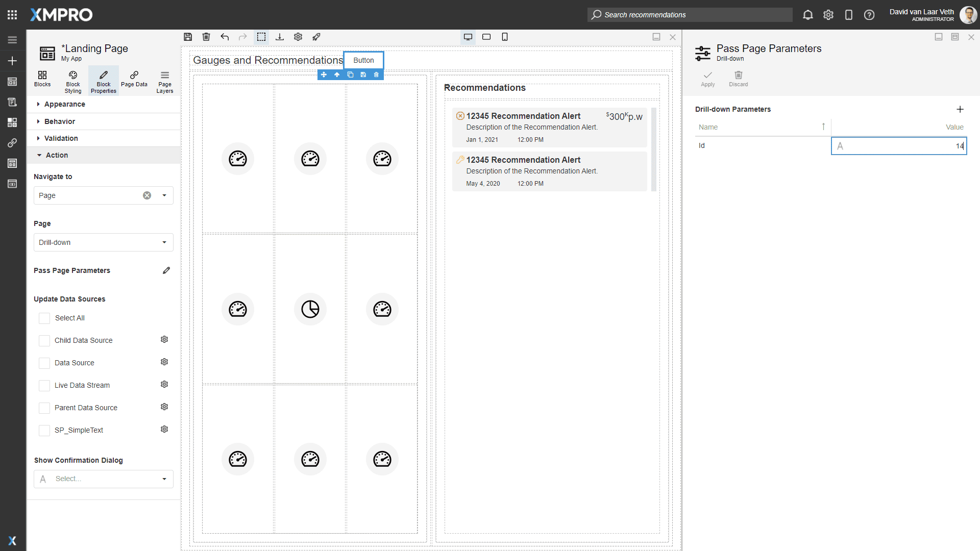Click the publish rocket icon in the toolbar
980x551 pixels.
coord(316,37)
